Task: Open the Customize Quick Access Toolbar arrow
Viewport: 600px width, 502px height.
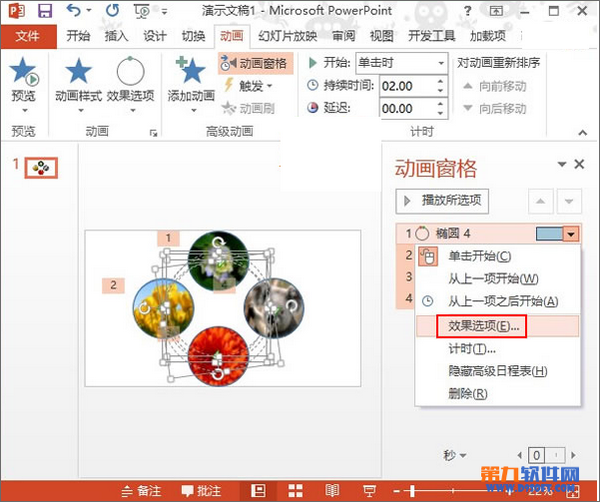Action: tap(164, 12)
